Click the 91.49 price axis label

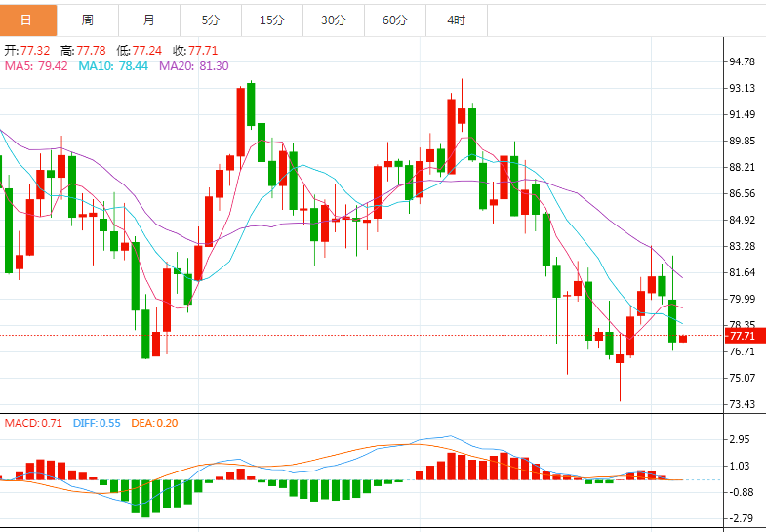[x=742, y=114]
